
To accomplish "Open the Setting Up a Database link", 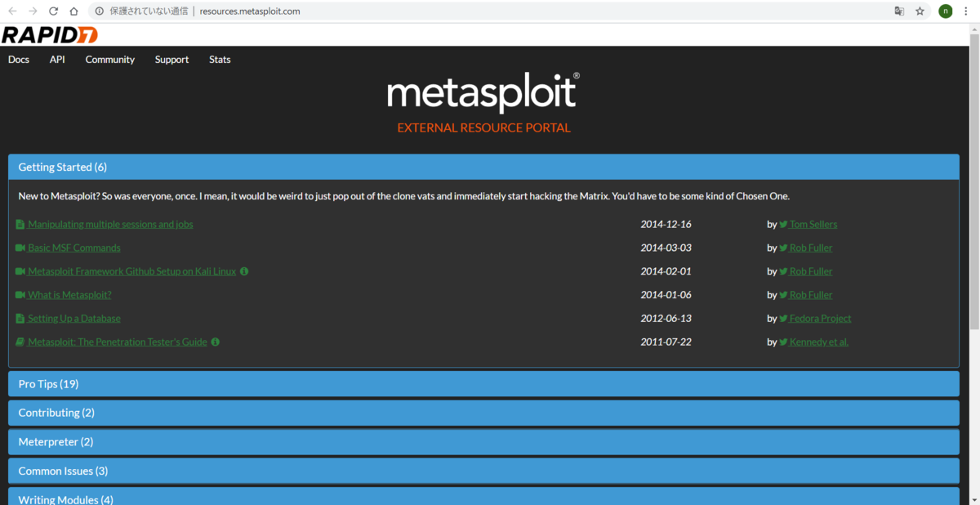I will point(74,319).
